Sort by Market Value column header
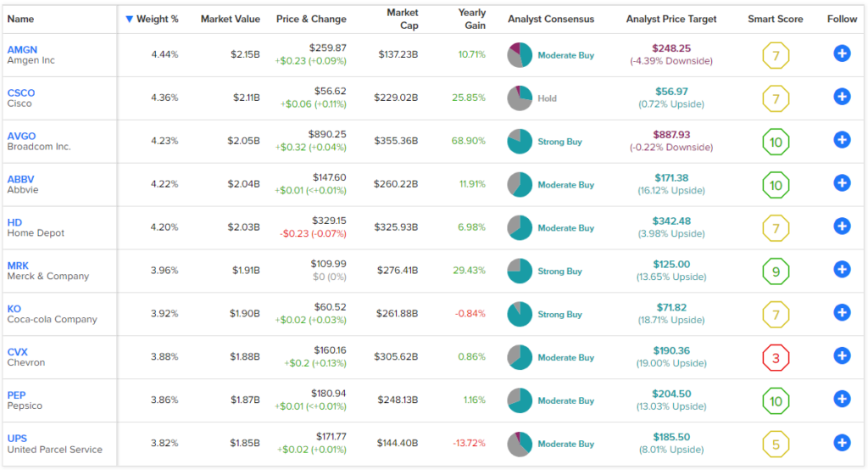The width and height of the screenshot is (868, 470). click(x=231, y=19)
